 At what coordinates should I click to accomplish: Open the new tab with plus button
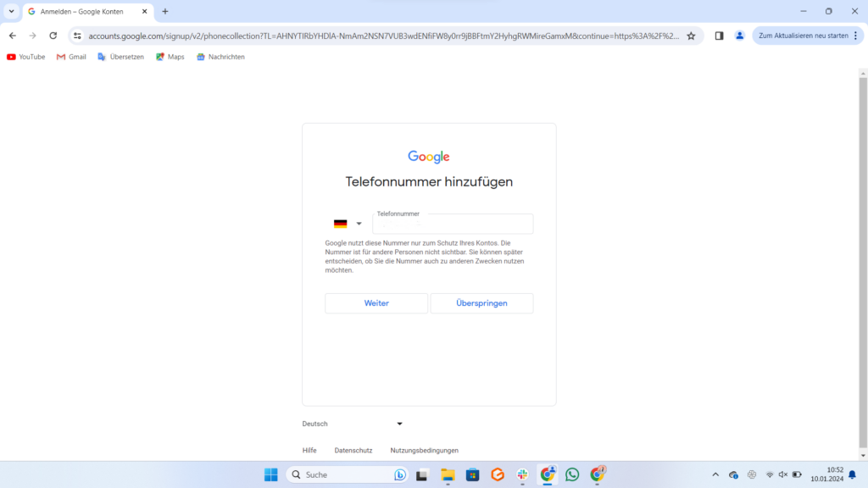165,12
